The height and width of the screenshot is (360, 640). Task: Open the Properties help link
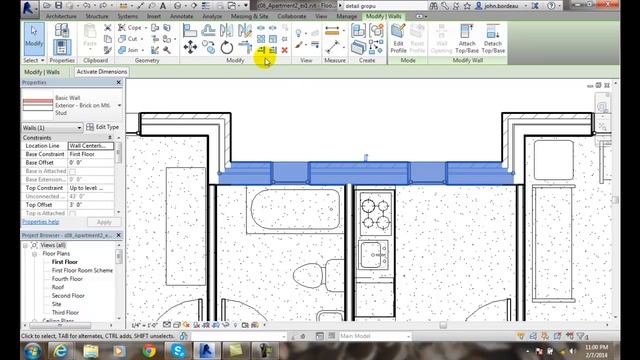tap(41, 222)
